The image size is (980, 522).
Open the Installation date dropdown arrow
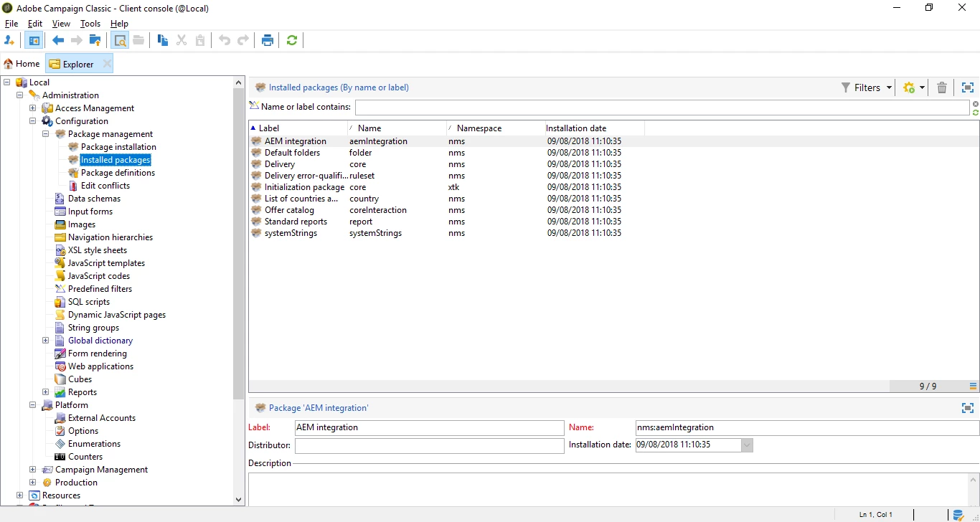tap(747, 445)
